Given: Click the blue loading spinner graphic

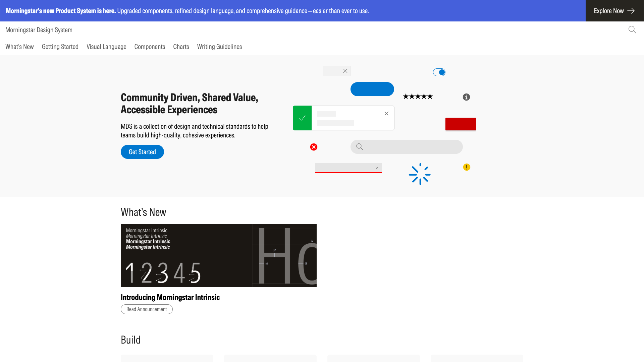Looking at the screenshot, I should [x=420, y=174].
